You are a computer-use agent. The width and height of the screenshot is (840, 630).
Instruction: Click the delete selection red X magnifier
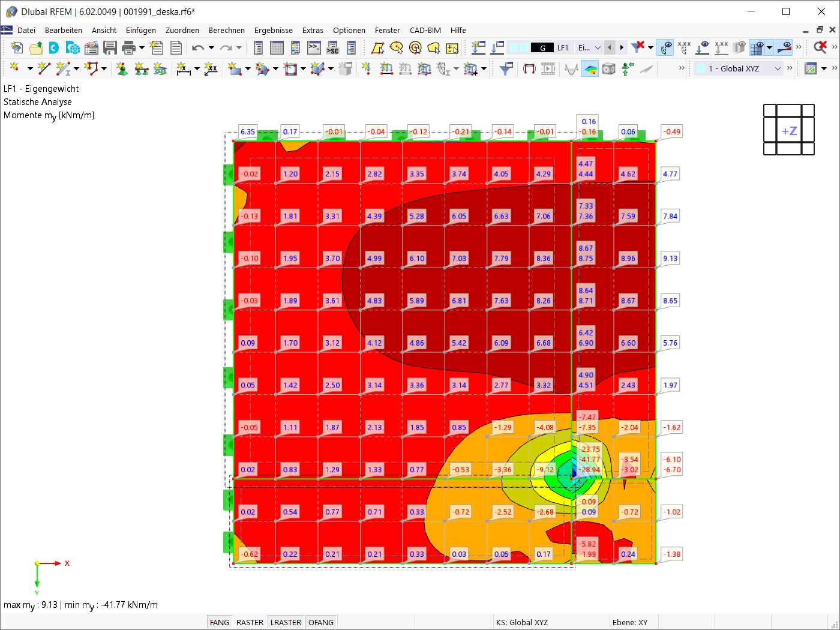tap(820, 47)
